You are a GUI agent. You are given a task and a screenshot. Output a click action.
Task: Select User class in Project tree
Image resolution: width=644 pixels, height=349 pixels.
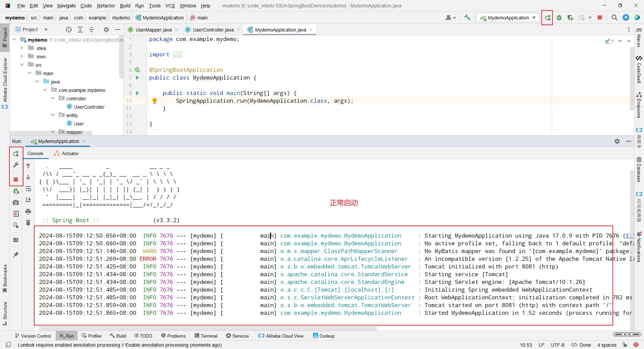[79, 123]
